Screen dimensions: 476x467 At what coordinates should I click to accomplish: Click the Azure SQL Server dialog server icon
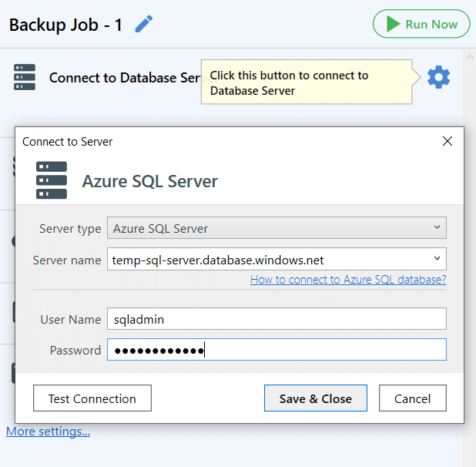52,181
